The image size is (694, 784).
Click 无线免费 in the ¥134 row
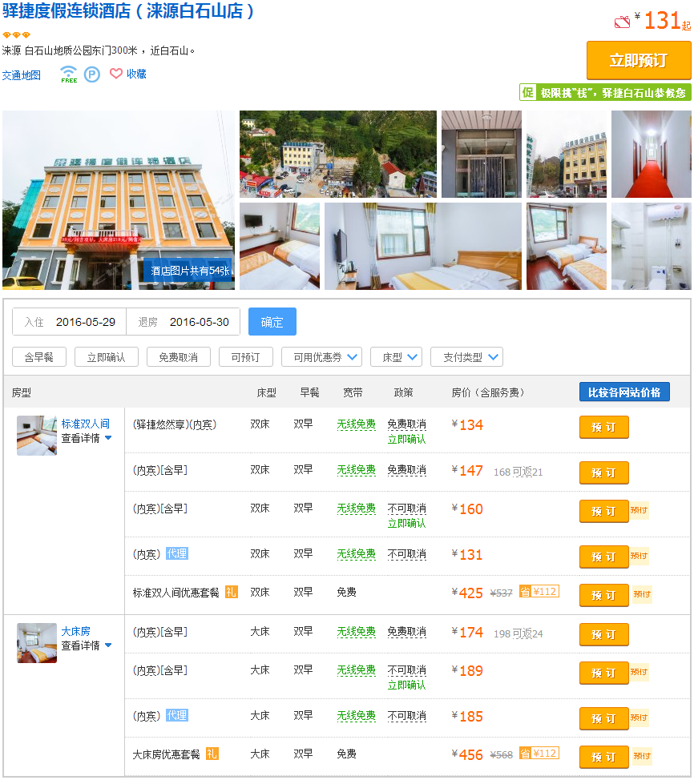pyautogui.click(x=357, y=424)
